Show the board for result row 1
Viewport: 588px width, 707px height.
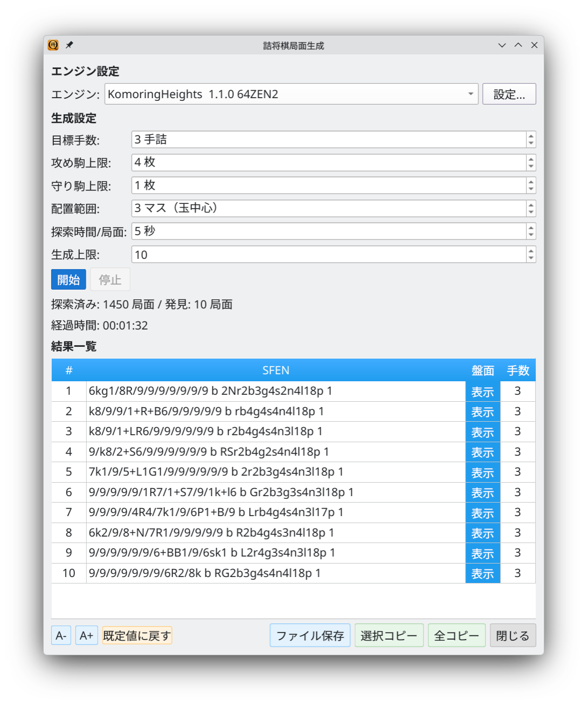pos(482,392)
